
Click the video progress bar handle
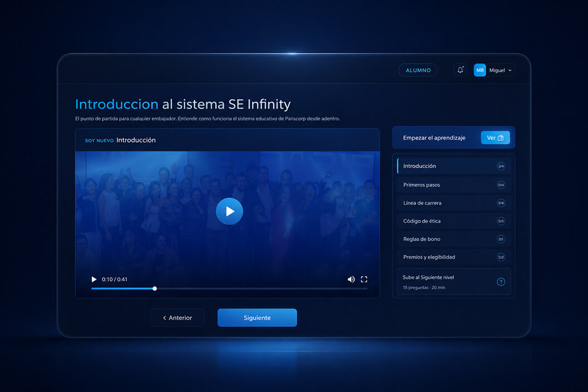154,288
